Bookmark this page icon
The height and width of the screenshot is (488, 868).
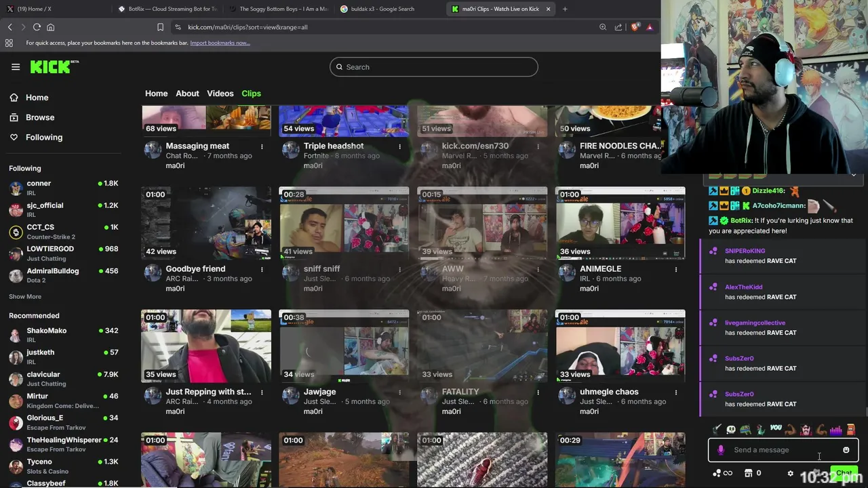click(160, 27)
